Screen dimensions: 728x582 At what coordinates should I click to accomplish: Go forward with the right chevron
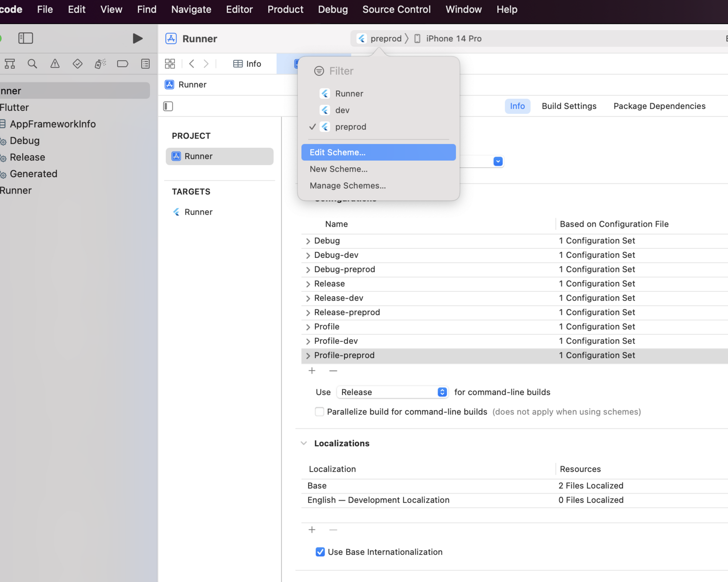click(206, 64)
